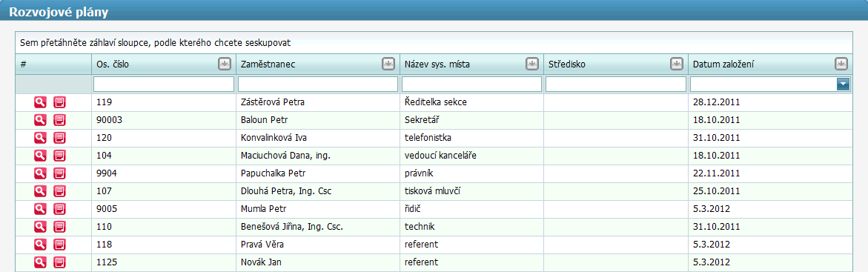This screenshot has width=868, height=272.
Task: Focus the Os. číslo filter field
Action: [x=164, y=84]
